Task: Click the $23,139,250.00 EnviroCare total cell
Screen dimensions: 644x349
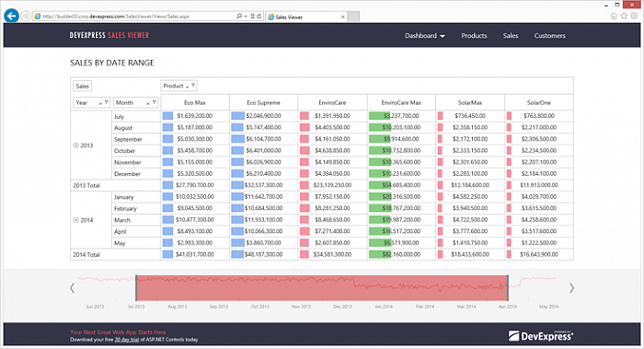Action: tap(332, 185)
